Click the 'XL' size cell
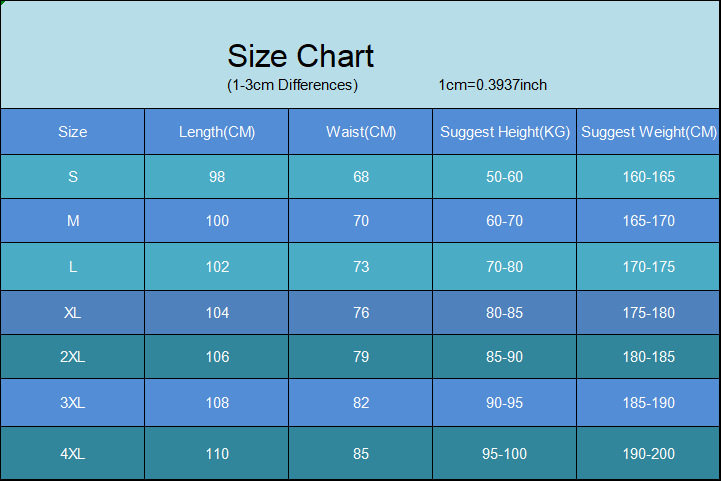 point(73,313)
